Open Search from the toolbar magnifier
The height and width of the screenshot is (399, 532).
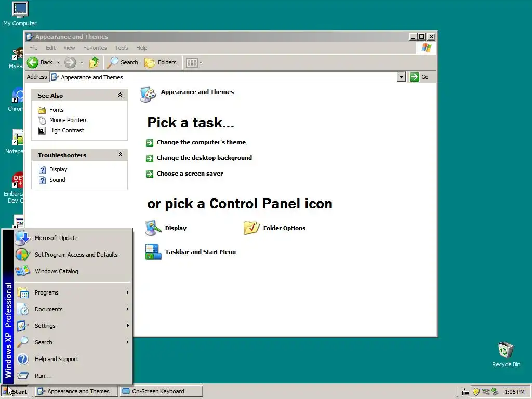123,62
